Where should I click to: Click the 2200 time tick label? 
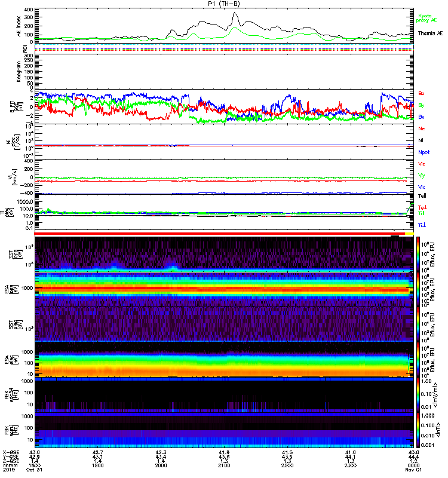(x=287, y=465)
